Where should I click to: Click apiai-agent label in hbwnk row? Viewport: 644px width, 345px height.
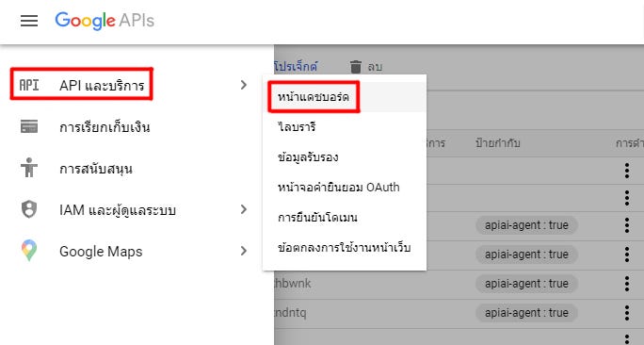526,284
